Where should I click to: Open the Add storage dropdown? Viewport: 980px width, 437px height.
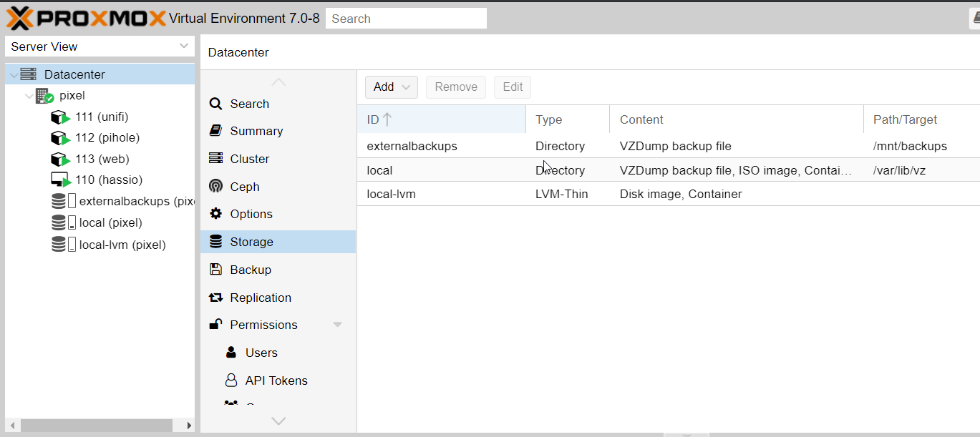pyautogui.click(x=392, y=87)
